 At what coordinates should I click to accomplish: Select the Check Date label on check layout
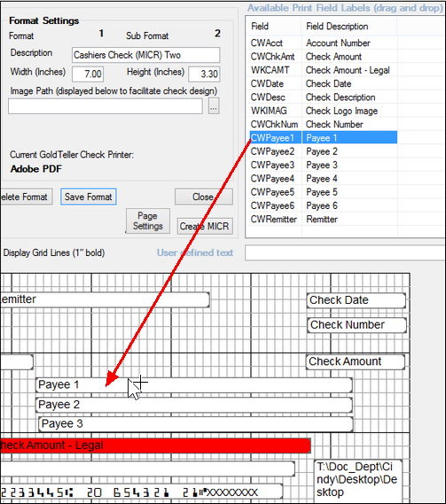click(x=356, y=300)
